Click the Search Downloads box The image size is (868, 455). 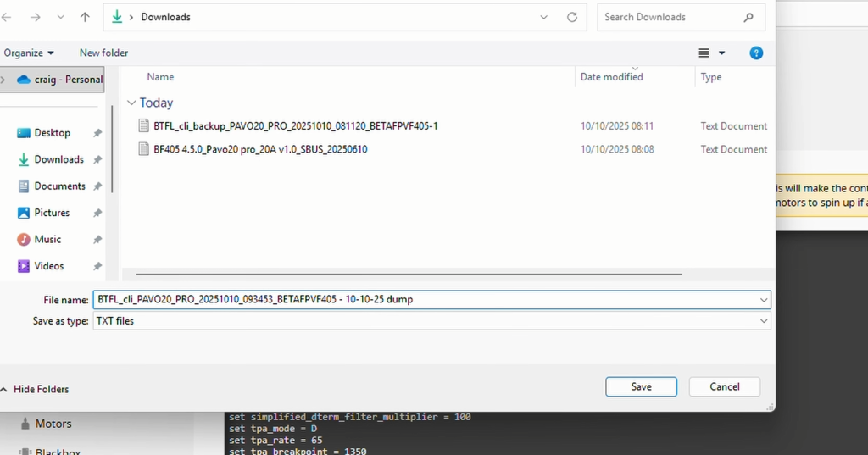pos(670,17)
